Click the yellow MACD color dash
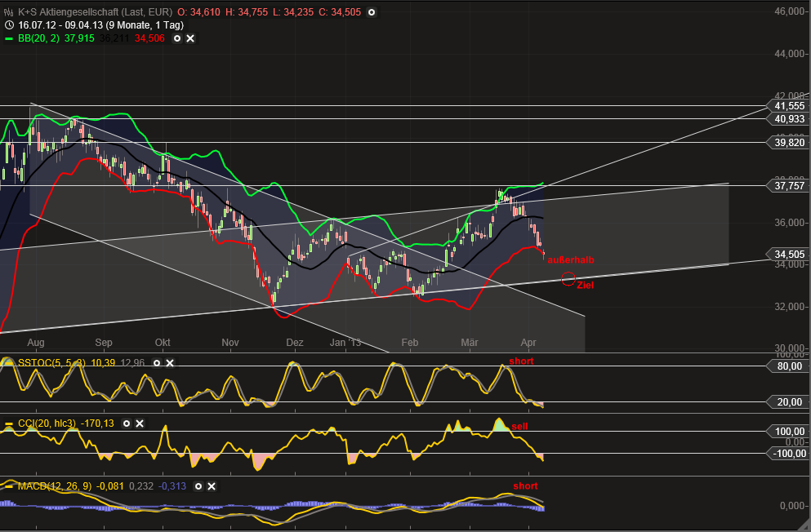 click(9, 486)
